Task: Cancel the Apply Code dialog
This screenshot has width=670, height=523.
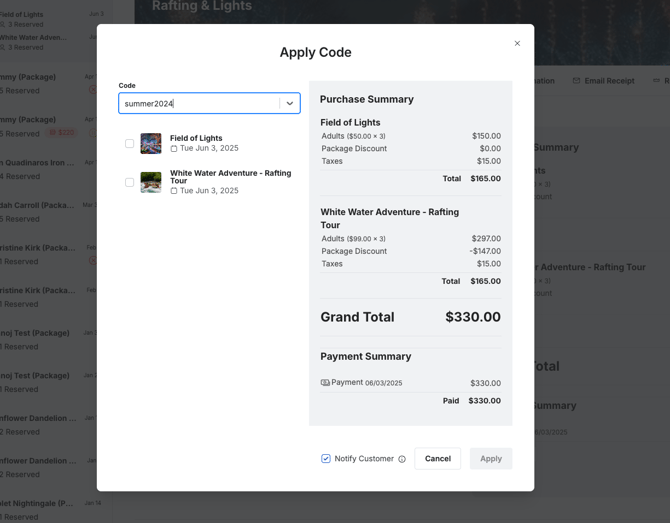Action: click(x=438, y=458)
